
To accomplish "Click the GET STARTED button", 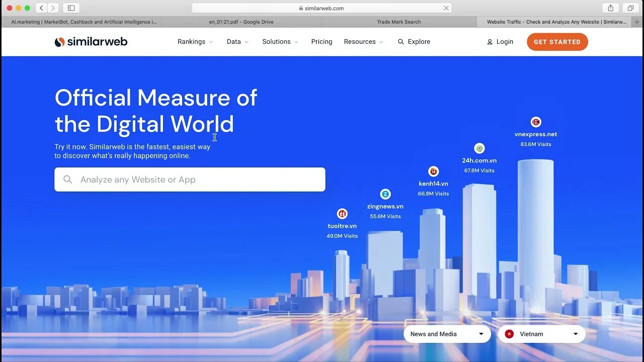I will pyautogui.click(x=557, y=42).
